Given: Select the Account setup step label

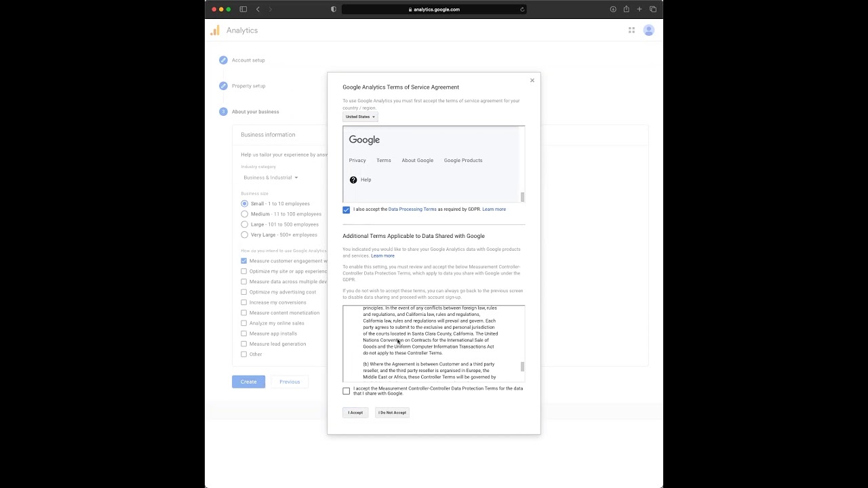Looking at the screenshot, I should pyautogui.click(x=248, y=60).
